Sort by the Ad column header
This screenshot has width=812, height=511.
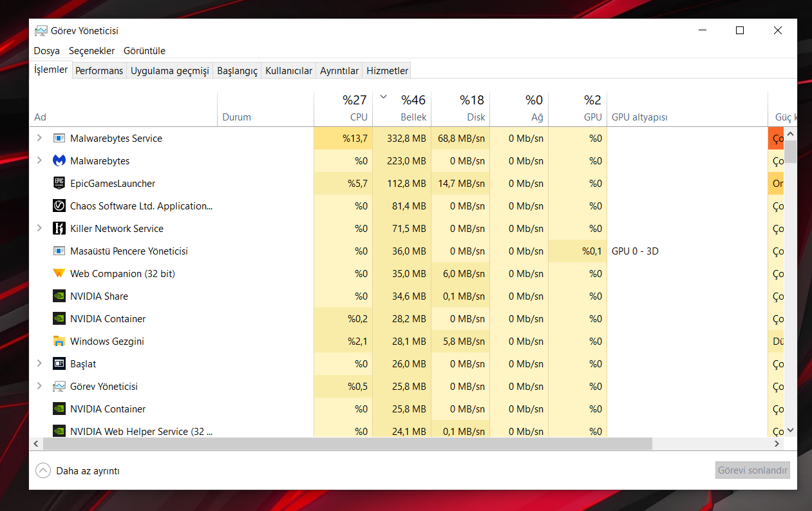pos(124,109)
